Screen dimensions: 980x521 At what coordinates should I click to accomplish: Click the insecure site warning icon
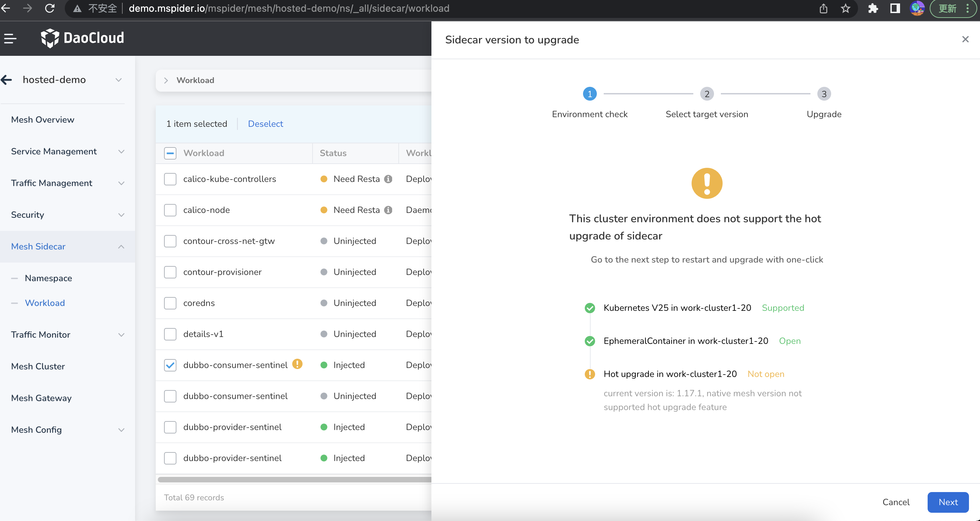(77, 8)
